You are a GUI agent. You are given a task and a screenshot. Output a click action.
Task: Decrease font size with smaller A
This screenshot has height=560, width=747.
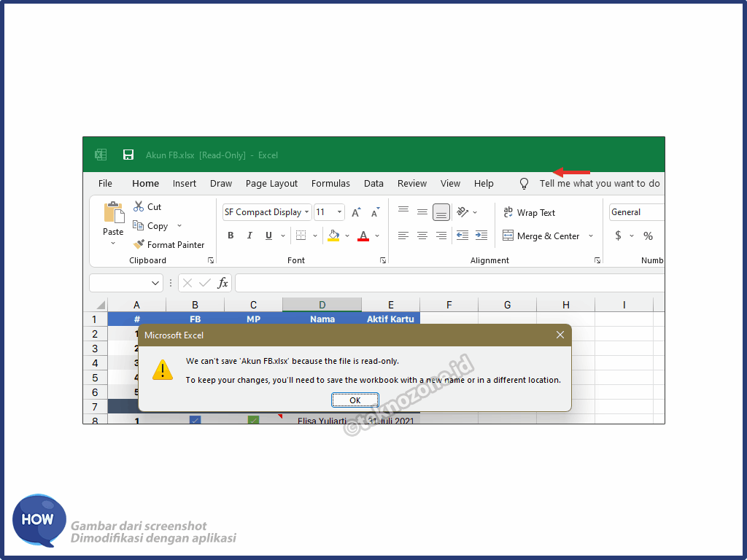pyautogui.click(x=376, y=212)
